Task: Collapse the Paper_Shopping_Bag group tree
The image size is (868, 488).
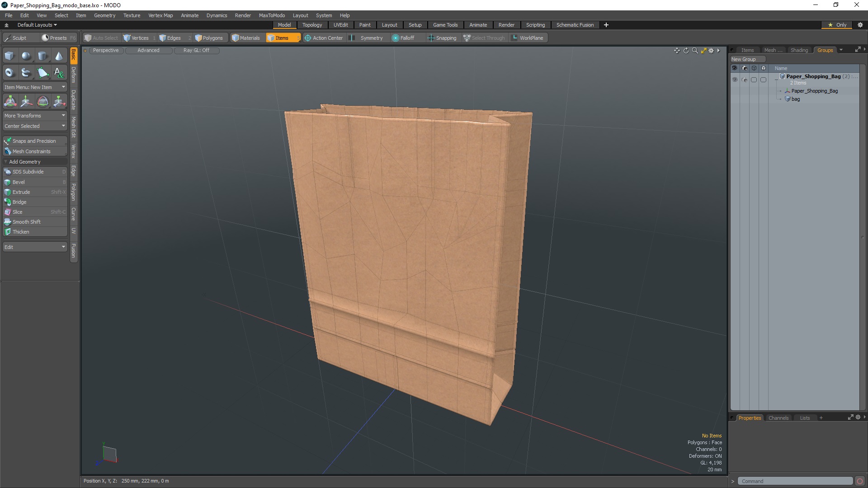Action: coord(777,80)
